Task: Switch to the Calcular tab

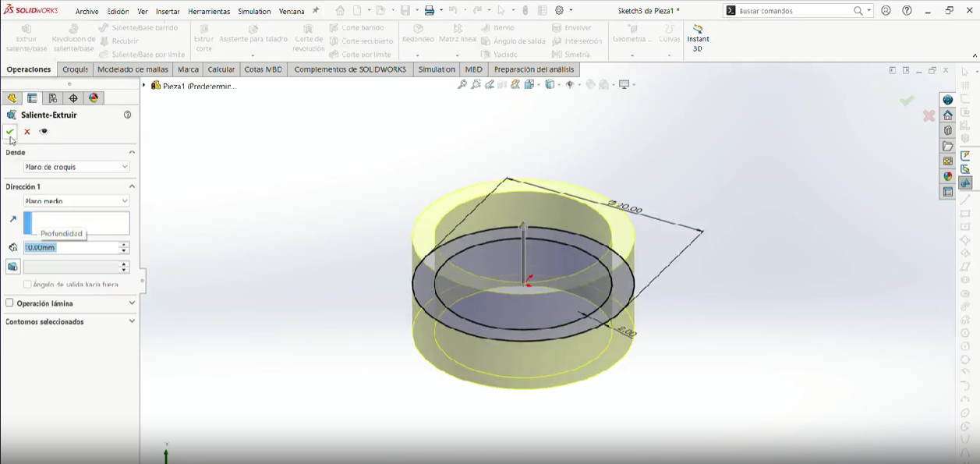Action: 221,69
